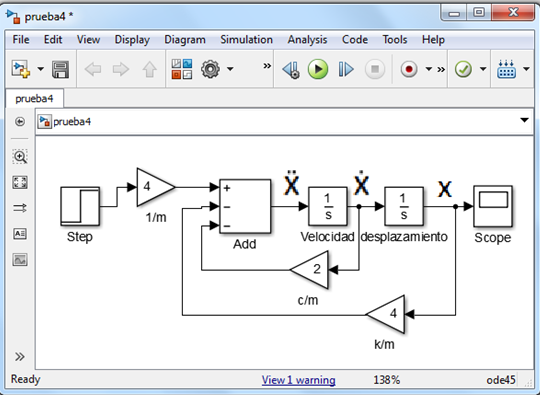The height and width of the screenshot is (395, 540).
Task: Click the Forward navigation arrow
Action: 121,69
